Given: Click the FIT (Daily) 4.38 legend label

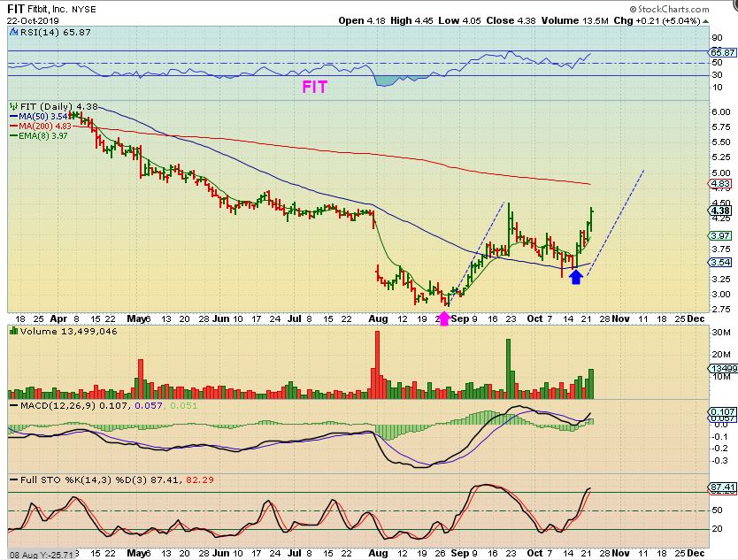Looking at the screenshot, I should [x=59, y=107].
